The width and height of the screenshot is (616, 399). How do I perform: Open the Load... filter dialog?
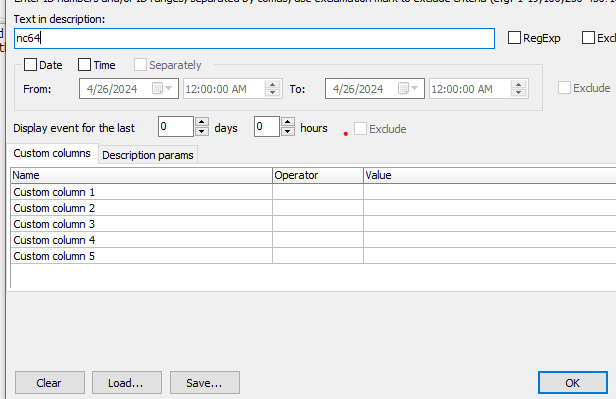127,383
